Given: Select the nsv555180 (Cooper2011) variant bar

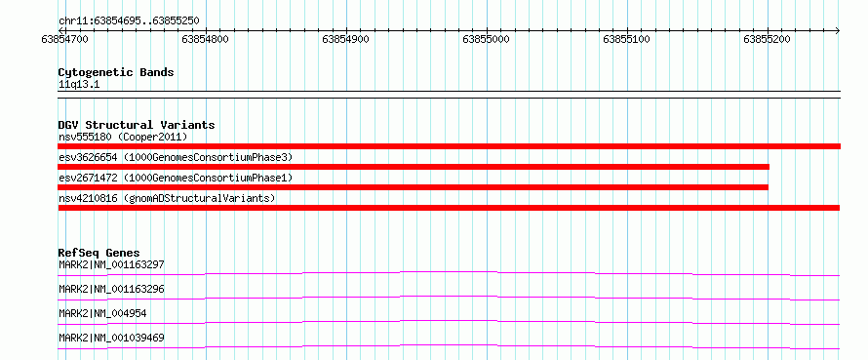Looking at the screenshot, I should coord(450,146).
